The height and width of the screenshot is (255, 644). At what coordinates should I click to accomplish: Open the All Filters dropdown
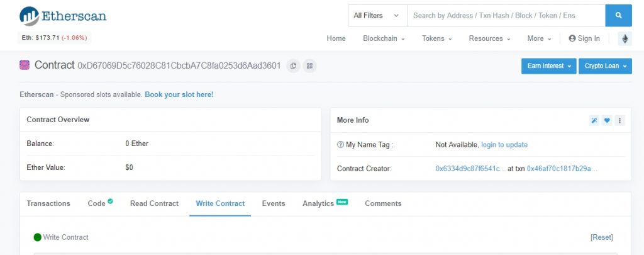377,15
